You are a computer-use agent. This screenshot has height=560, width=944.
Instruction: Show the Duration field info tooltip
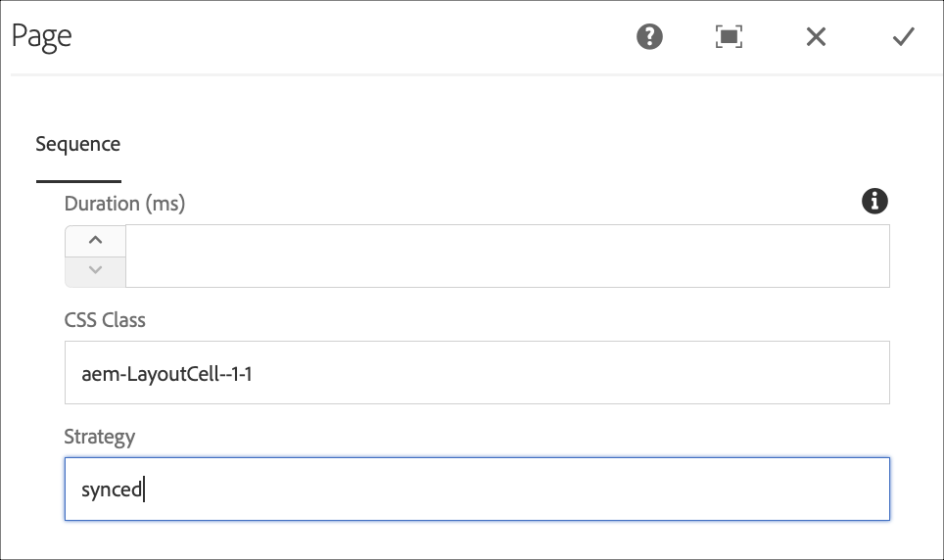[x=874, y=202]
